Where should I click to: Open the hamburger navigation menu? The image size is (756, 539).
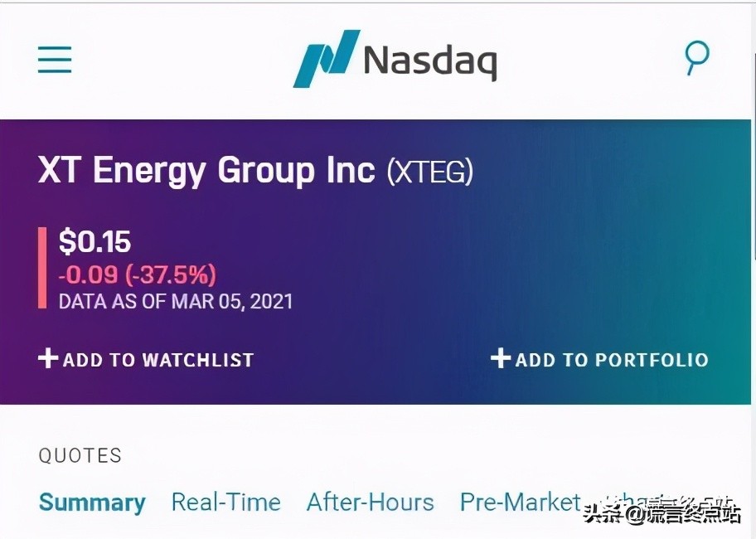55,59
